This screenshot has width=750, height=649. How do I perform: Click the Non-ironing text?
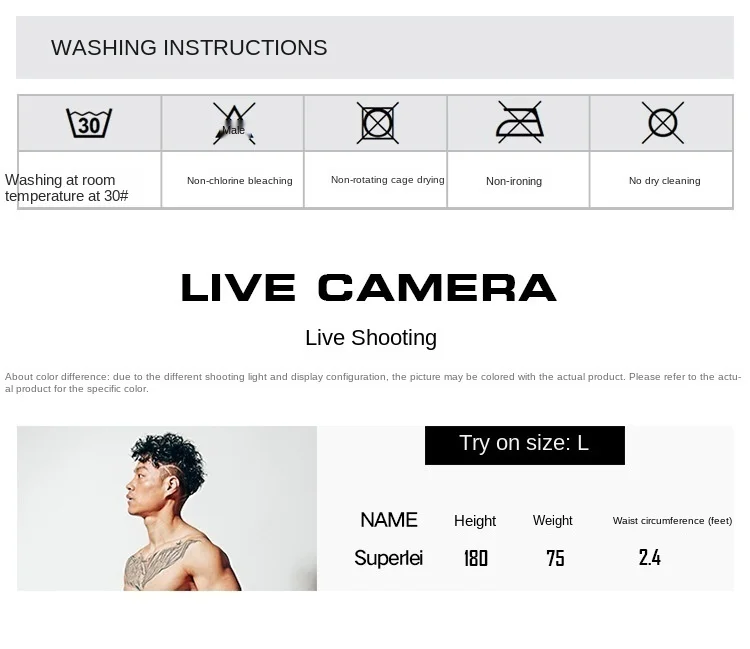[x=514, y=181]
